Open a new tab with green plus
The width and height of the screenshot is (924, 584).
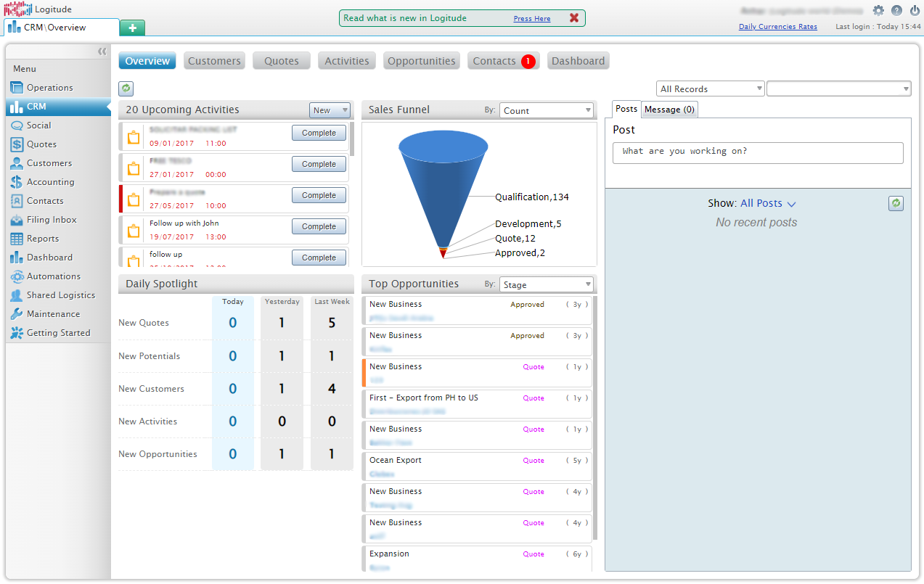click(132, 28)
